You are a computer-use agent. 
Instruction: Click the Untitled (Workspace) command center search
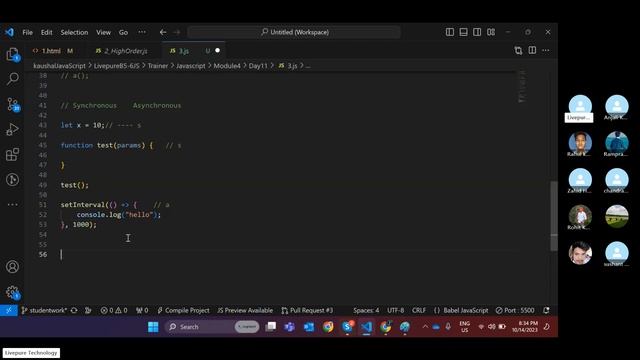tap(294, 32)
